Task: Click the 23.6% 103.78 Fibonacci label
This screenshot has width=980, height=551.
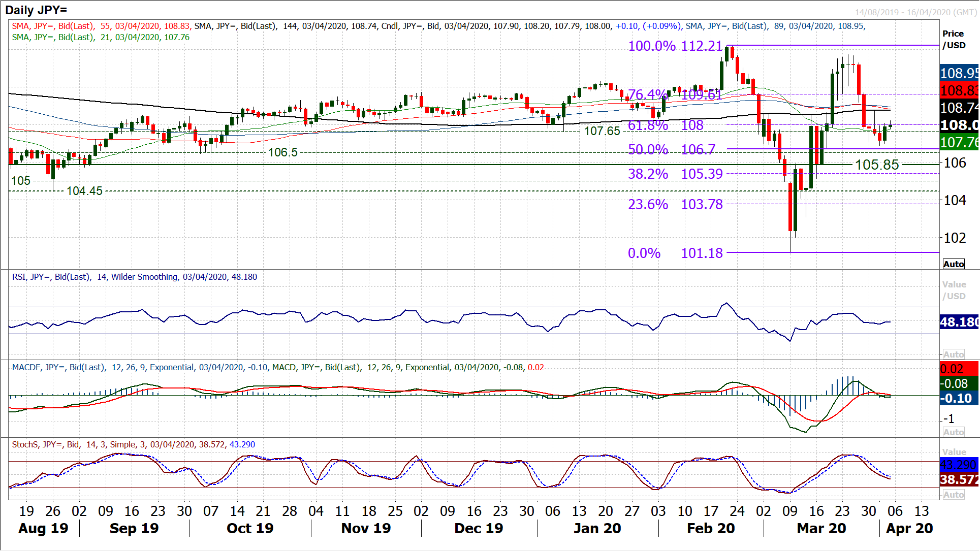Action: click(x=675, y=204)
